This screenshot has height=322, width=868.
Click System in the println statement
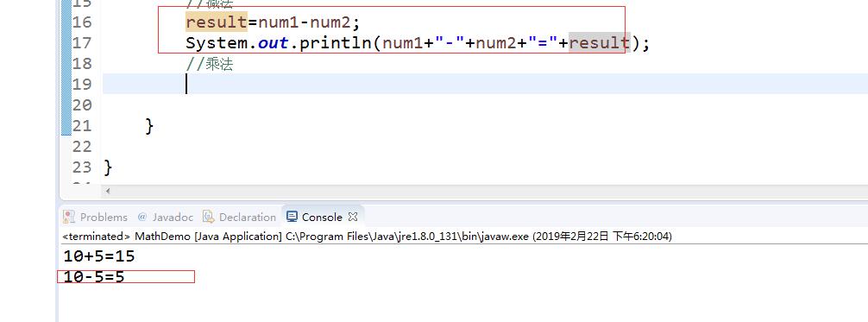pyautogui.click(x=217, y=42)
